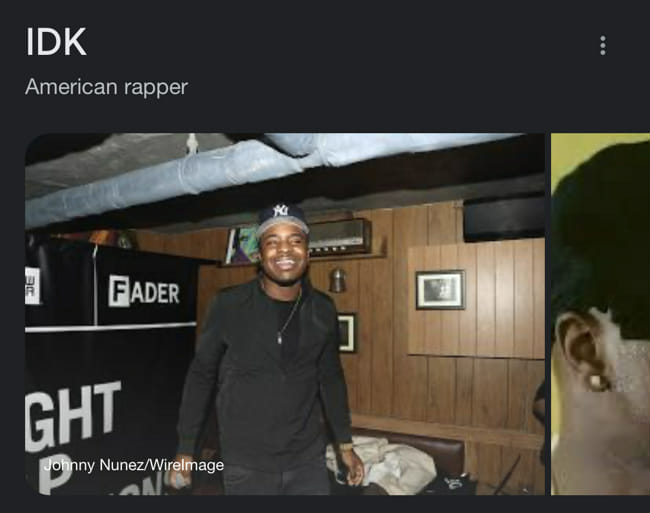Screen dimensions: 650x513
Task: Click the vintage radio on the shelf
Action: coord(340,236)
